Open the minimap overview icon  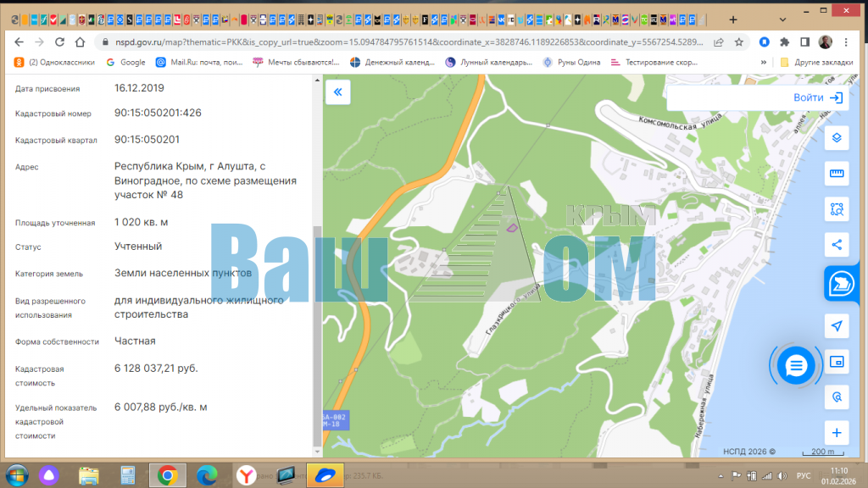pos(837,362)
